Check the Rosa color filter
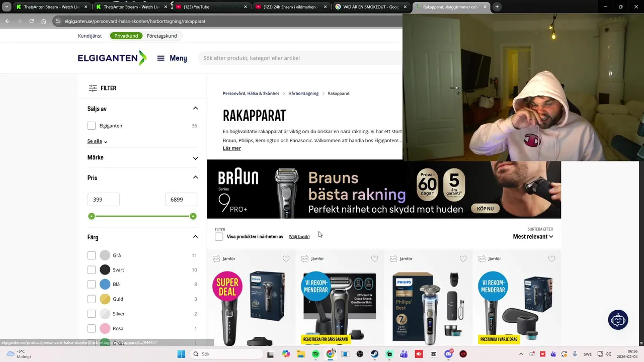The image size is (644, 362). (92, 328)
